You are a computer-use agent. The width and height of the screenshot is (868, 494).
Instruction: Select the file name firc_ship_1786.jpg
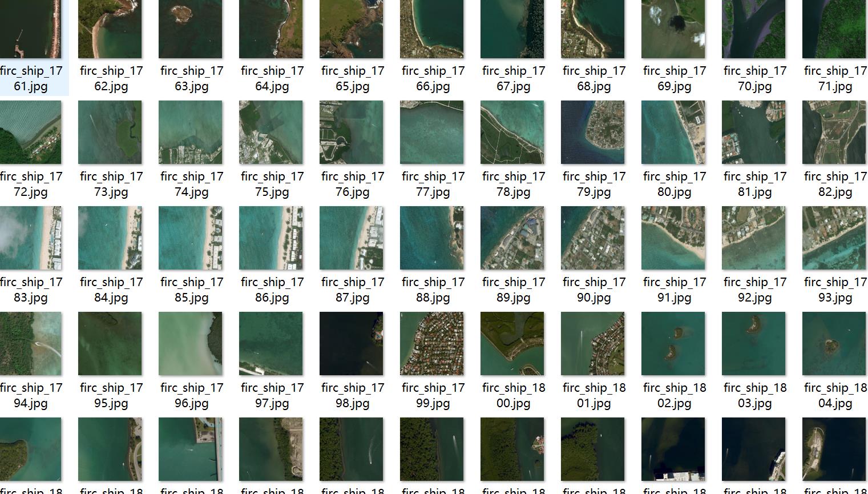pyautogui.click(x=272, y=290)
